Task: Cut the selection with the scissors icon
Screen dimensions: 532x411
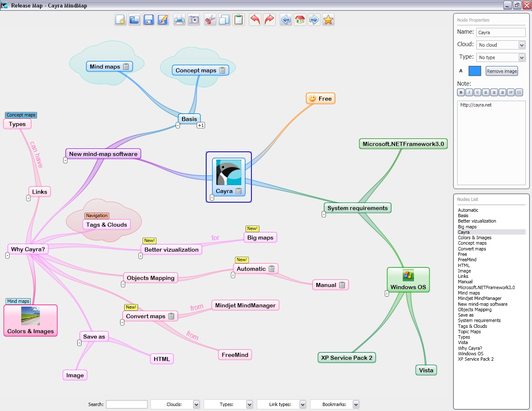Action: click(210, 20)
